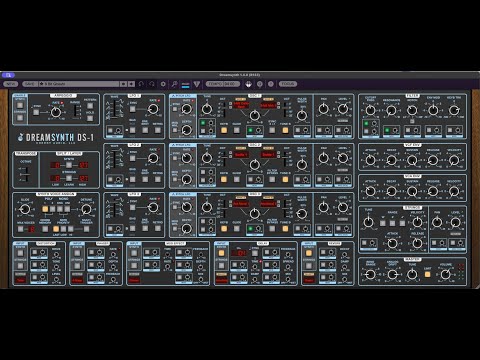Click the round icon right of MIDI icon
The width and height of the screenshot is (480, 360).
pyautogui.click(x=260, y=84)
